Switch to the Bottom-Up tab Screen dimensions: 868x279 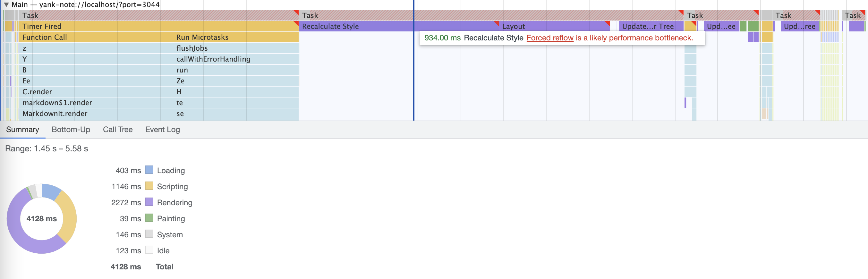(71, 130)
